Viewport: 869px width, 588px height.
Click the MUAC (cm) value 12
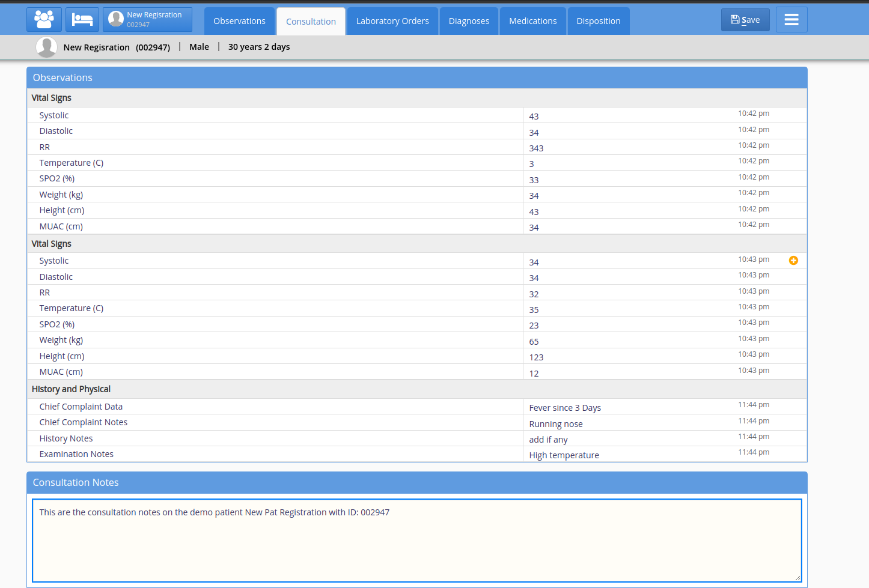534,374
